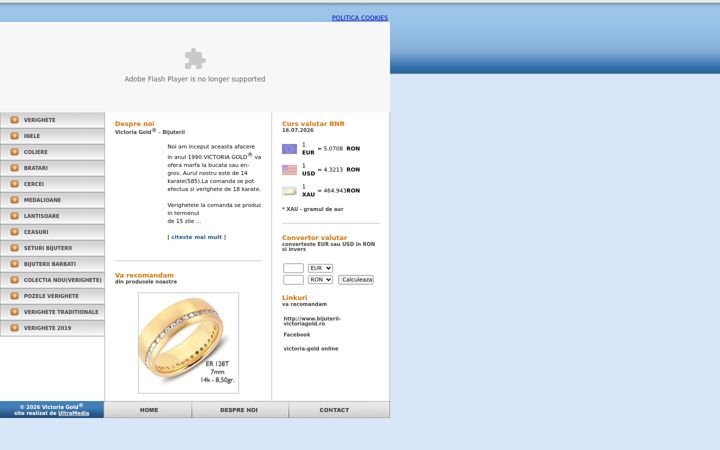Click the arrow icon beside SETURI BIJUTERII
Screen dimensions: 720x450
[x=14, y=248]
